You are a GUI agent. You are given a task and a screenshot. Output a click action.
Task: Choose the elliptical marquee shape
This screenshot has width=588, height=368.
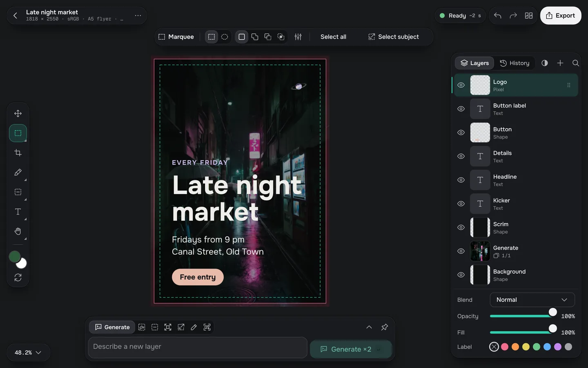(225, 37)
